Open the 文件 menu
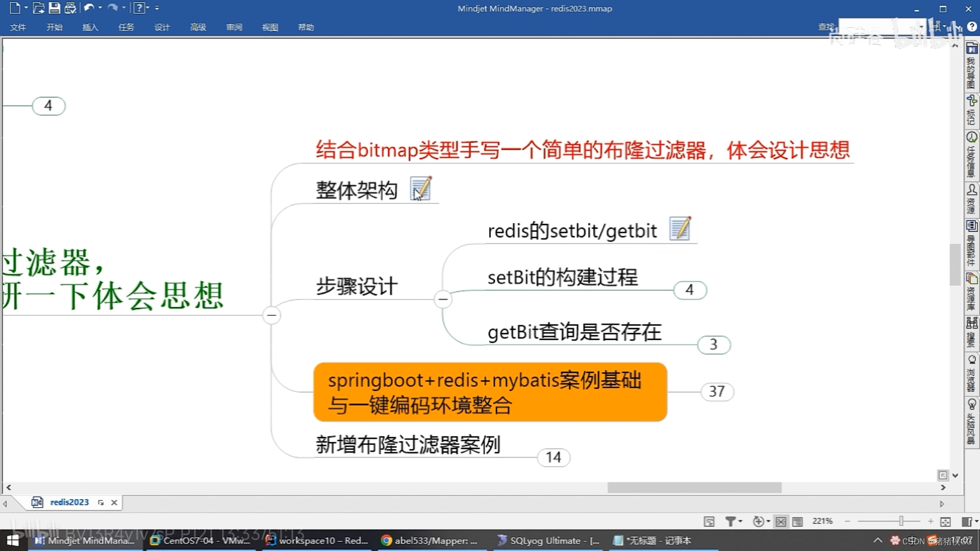 click(18, 27)
